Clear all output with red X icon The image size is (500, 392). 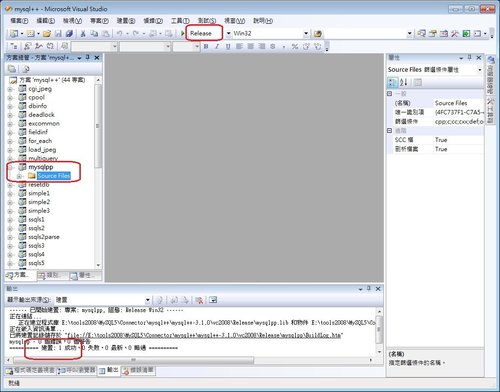point(199,300)
